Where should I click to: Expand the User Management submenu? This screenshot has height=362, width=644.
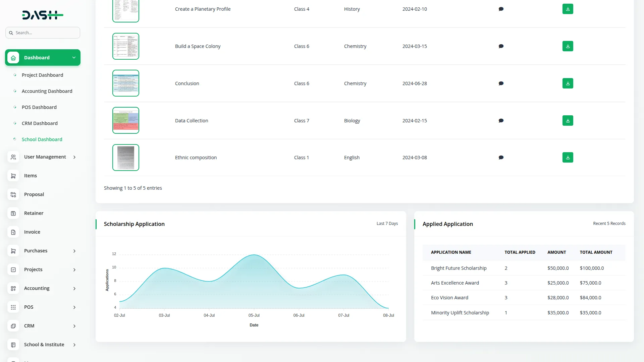coord(74,157)
